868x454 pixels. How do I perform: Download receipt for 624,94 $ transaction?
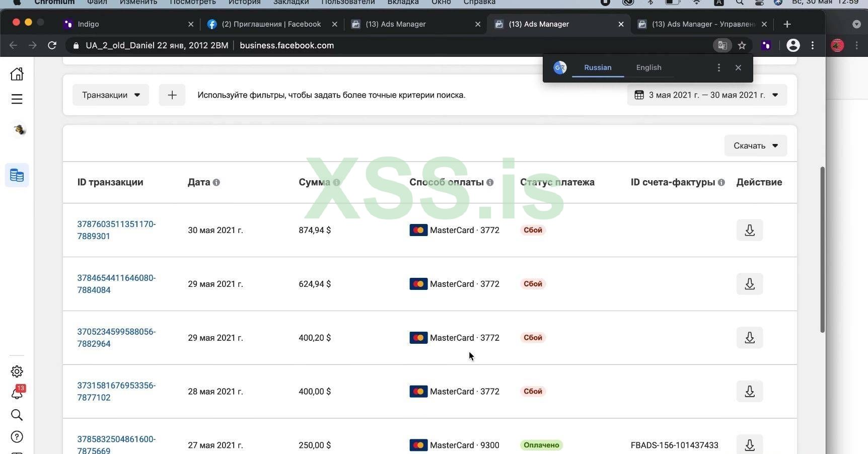point(750,284)
